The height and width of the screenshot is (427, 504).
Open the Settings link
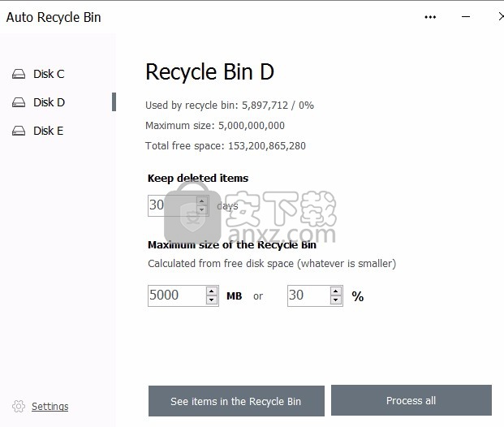(50, 407)
